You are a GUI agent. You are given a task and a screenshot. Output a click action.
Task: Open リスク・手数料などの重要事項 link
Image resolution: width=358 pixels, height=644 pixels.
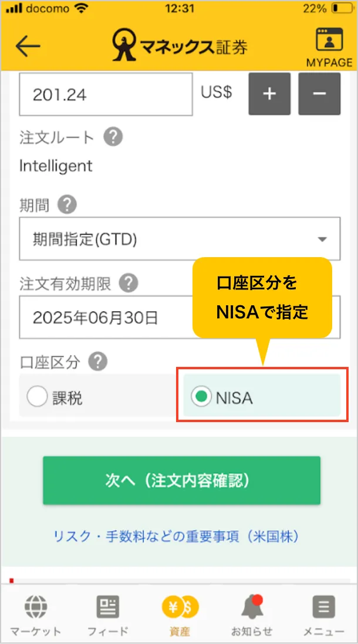pyautogui.click(x=177, y=536)
